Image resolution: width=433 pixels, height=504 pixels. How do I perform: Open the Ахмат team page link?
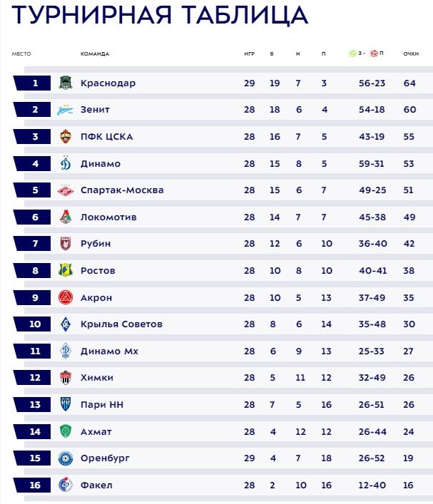96,431
